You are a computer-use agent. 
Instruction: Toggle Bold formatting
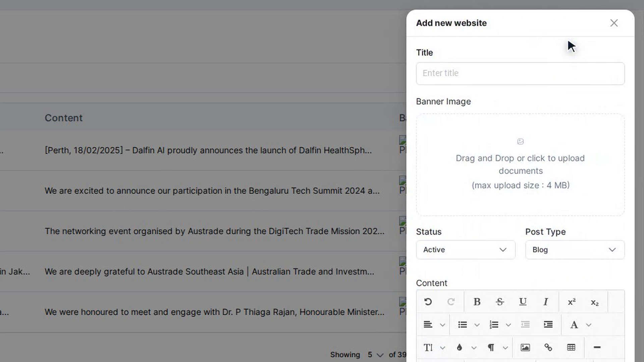point(477,302)
